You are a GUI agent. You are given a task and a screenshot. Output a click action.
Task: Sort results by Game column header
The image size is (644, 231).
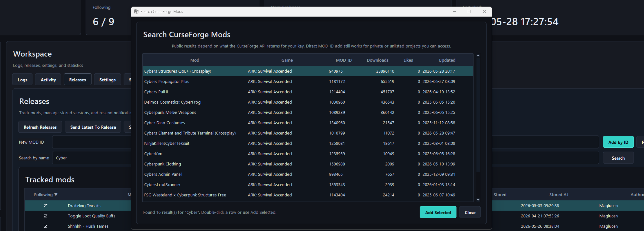point(287,60)
